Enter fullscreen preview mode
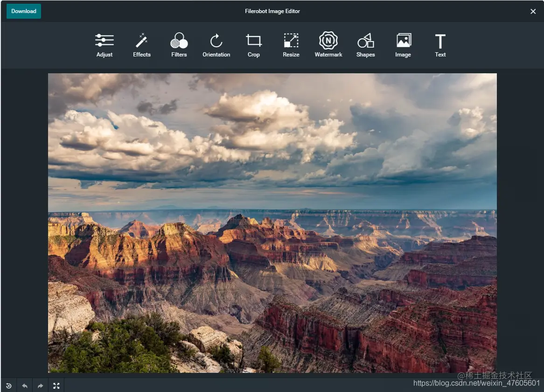This screenshot has width=544, height=392. 56,385
